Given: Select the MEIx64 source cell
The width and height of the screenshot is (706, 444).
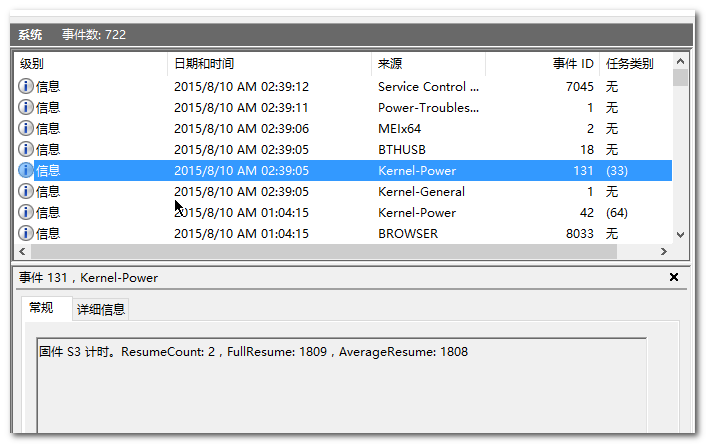Looking at the screenshot, I should click(x=399, y=129).
